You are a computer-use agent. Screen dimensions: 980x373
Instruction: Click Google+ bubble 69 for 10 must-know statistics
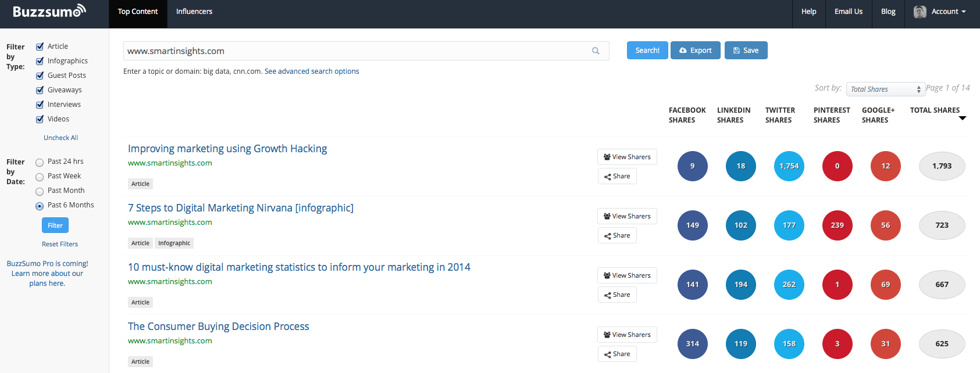[x=886, y=285]
